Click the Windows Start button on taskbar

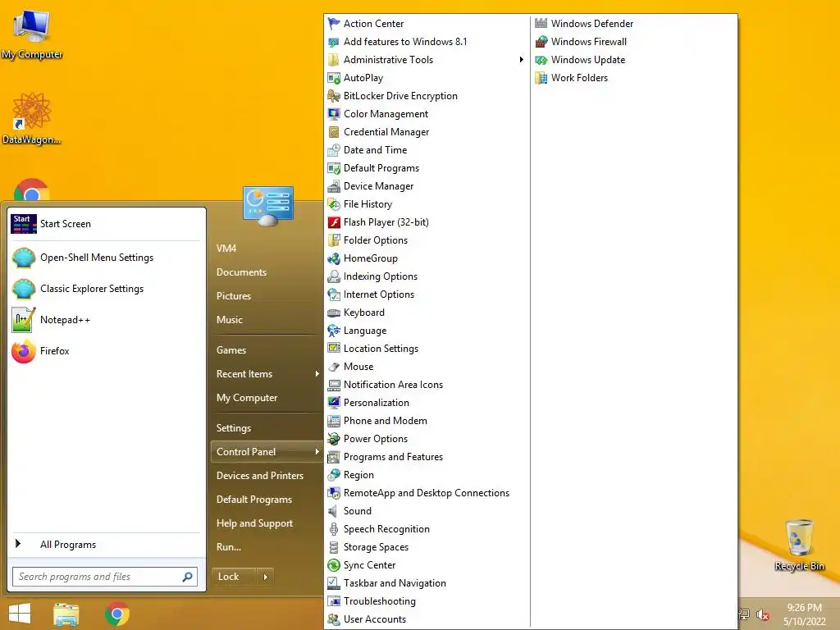point(20,614)
